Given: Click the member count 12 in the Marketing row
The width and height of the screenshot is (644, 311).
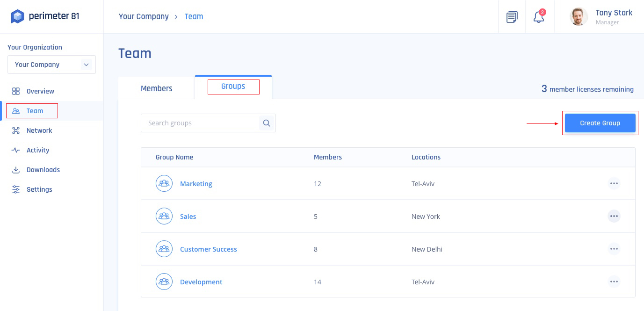Looking at the screenshot, I should pyautogui.click(x=318, y=184).
